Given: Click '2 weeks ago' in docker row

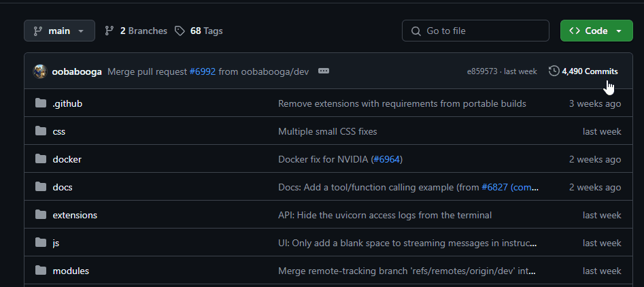Looking at the screenshot, I should pos(595,159).
